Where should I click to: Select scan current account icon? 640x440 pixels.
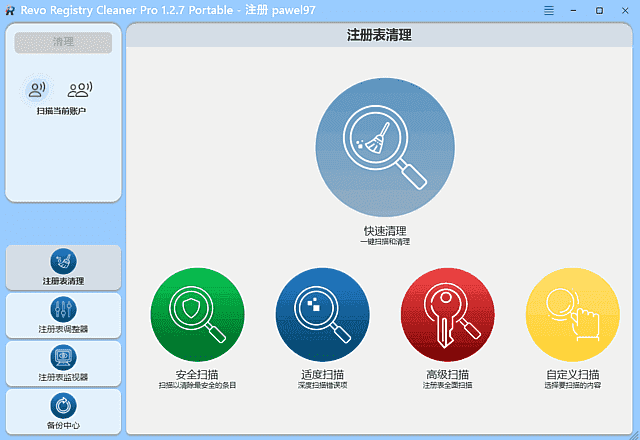(x=37, y=89)
